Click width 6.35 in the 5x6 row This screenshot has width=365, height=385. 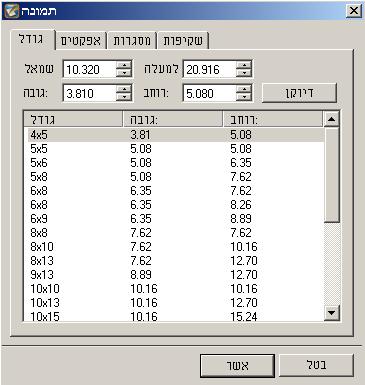241,163
